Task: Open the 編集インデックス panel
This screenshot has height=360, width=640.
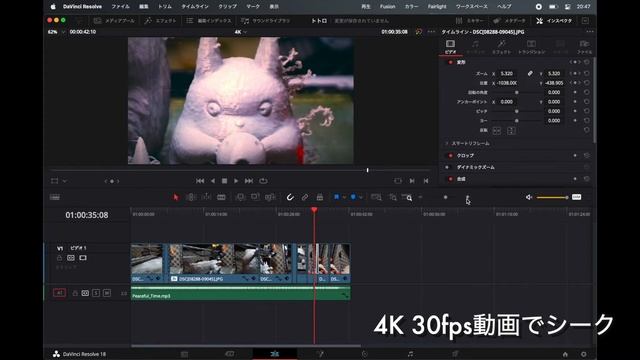Action: coord(209,20)
